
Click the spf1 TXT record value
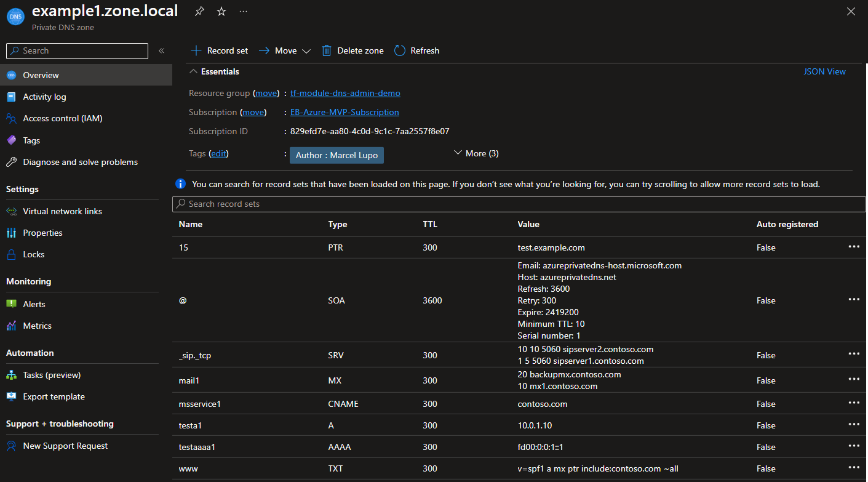click(598, 468)
